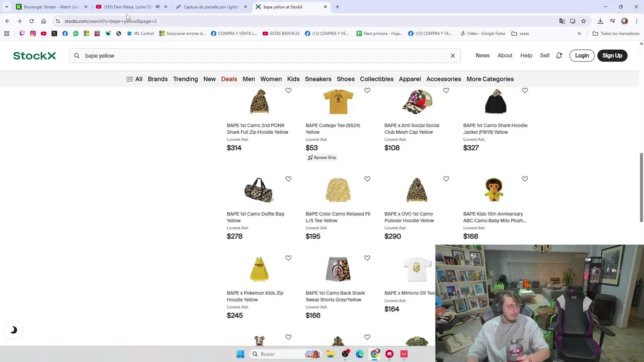The width and height of the screenshot is (644, 362).
Task: Favorite the BAPE College Tee (SS24) Yellow
Action: (367, 90)
